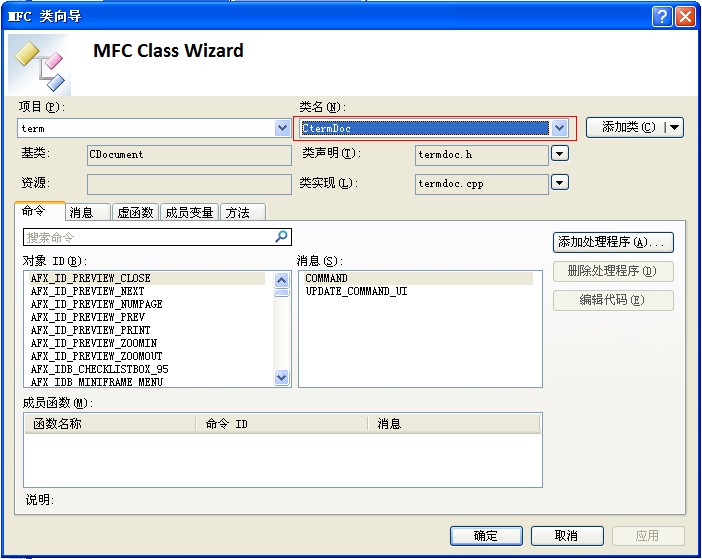Select AFX_ID_PREVIEW_ZOOMIN in the list
This screenshot has height=559, width=702.
point(147,343)
